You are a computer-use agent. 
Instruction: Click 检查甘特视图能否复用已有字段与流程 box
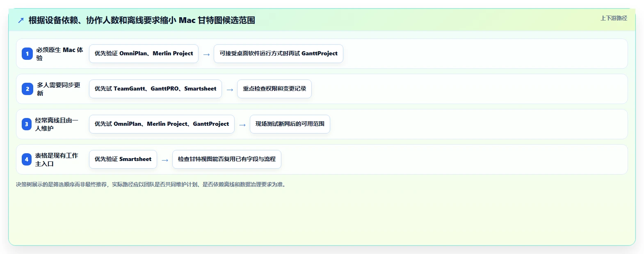227,159
